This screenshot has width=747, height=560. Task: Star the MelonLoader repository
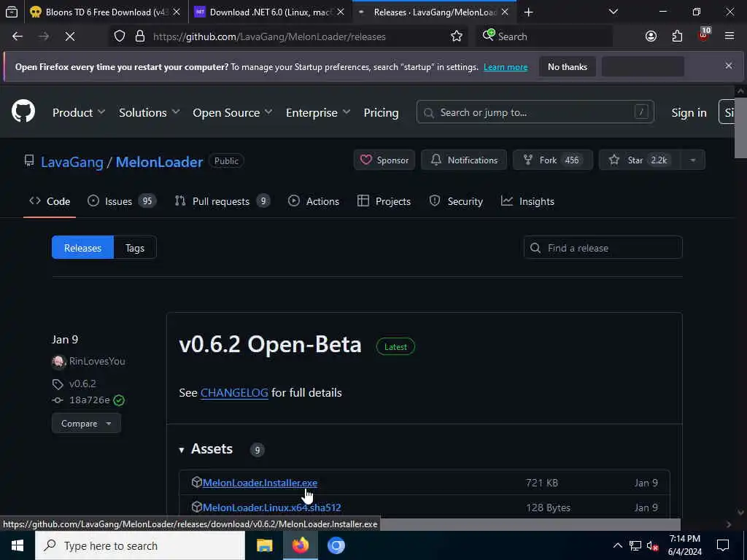640,160
